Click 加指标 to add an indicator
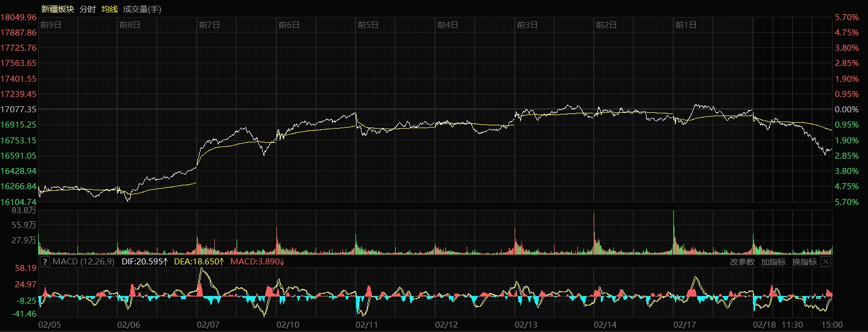This screenshot has width=868, height=332. pos(773,262)
